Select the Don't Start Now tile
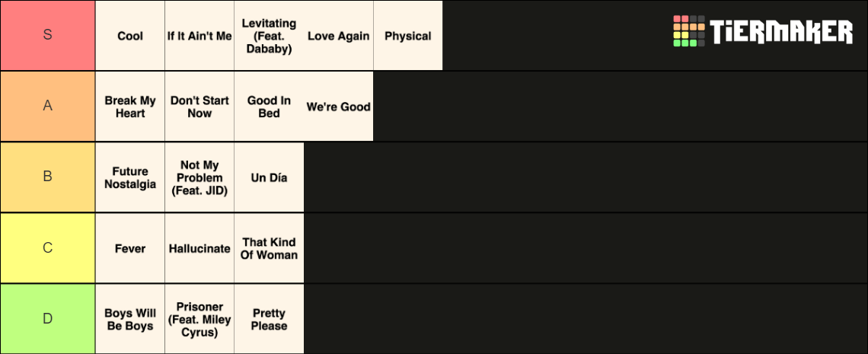Viewport: 868px width, 354px height. 199,107
